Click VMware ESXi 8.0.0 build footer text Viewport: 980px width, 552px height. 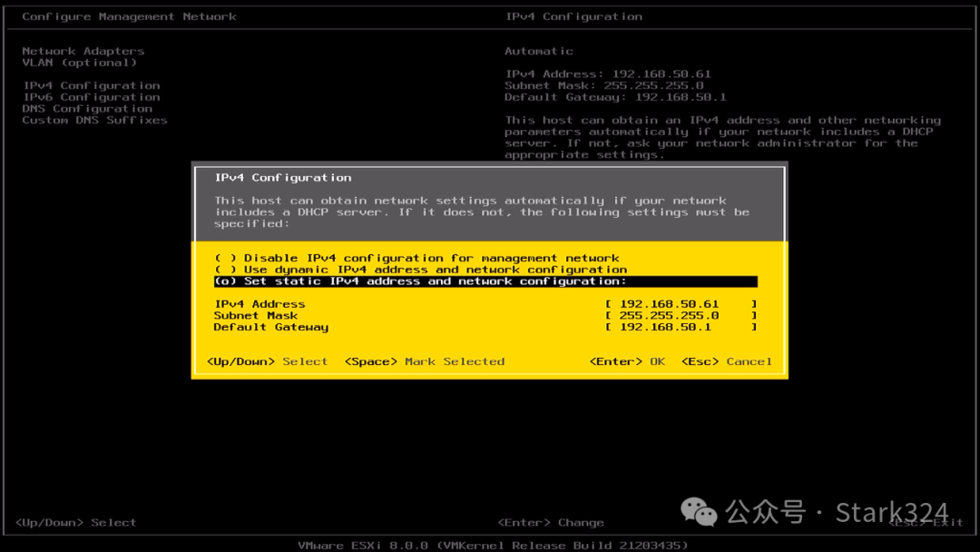pyautogui.click(x=493, y=545)
